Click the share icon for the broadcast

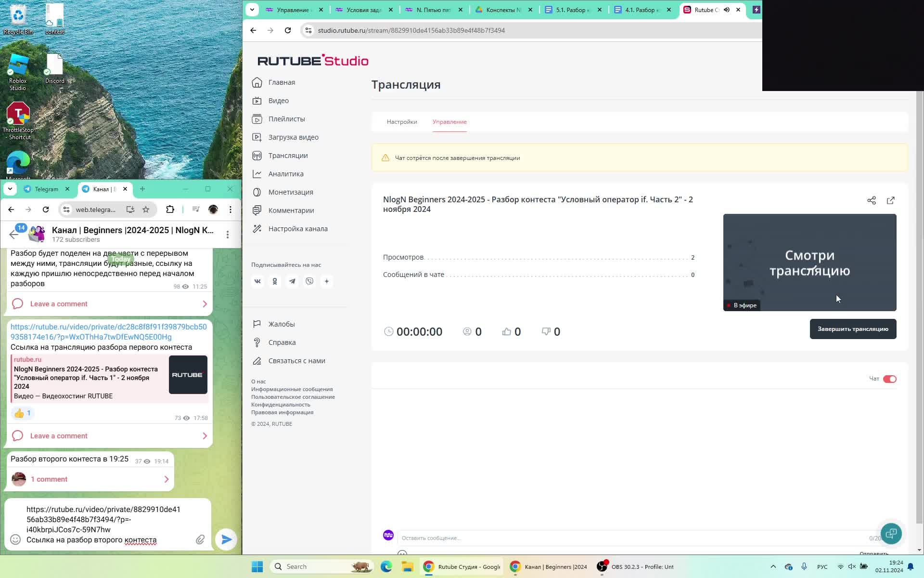[871, 200]
